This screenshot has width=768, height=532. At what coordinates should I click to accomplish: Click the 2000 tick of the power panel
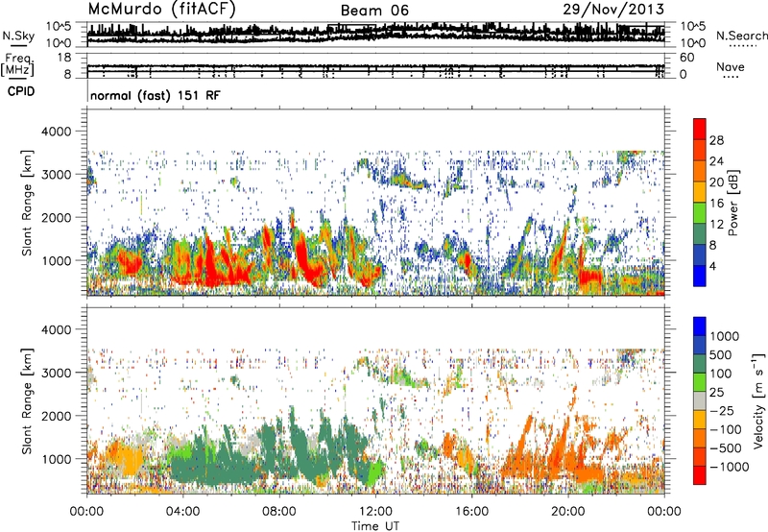click(x=57, y=217)
